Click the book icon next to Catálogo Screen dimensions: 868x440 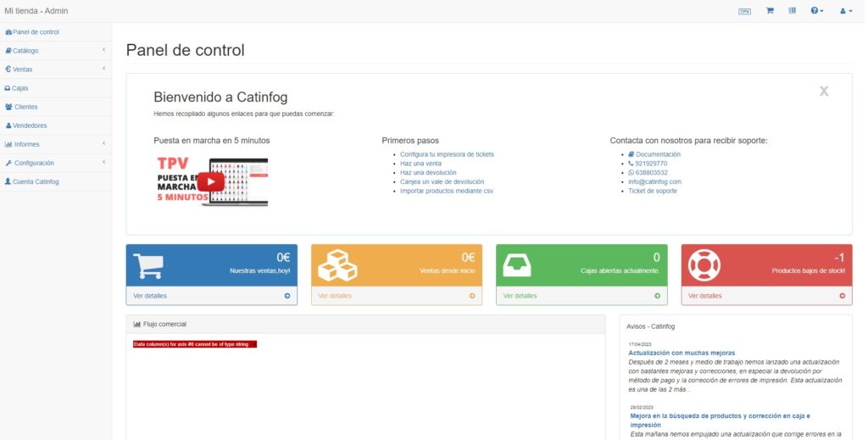click(8, 50)
